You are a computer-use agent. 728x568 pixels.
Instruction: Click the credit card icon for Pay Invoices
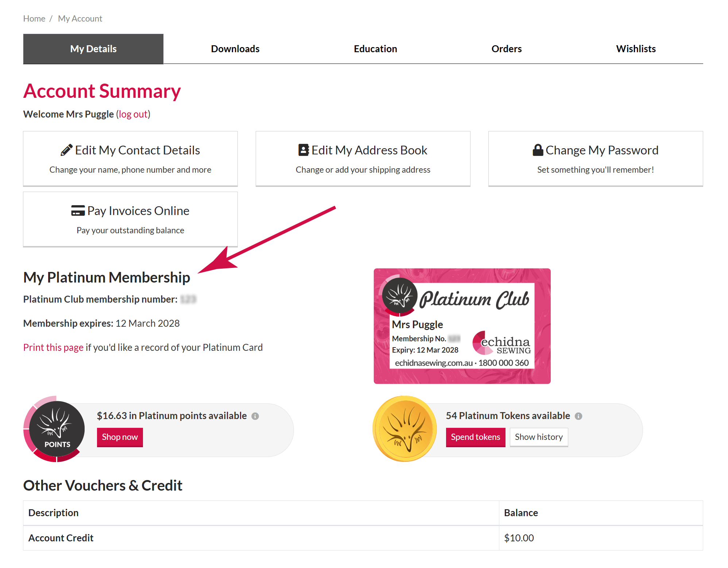(x=78, y=211)
